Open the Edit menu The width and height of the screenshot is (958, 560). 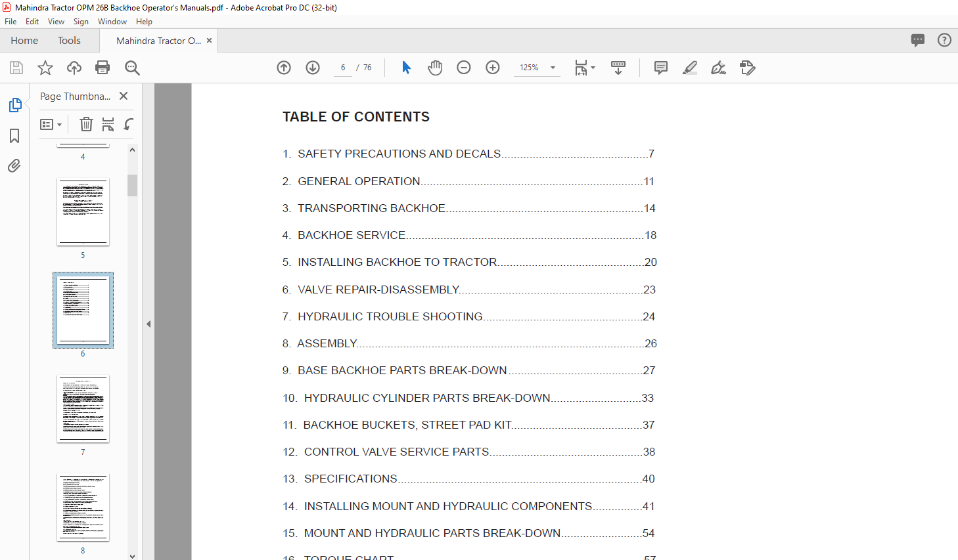[32, 22]
